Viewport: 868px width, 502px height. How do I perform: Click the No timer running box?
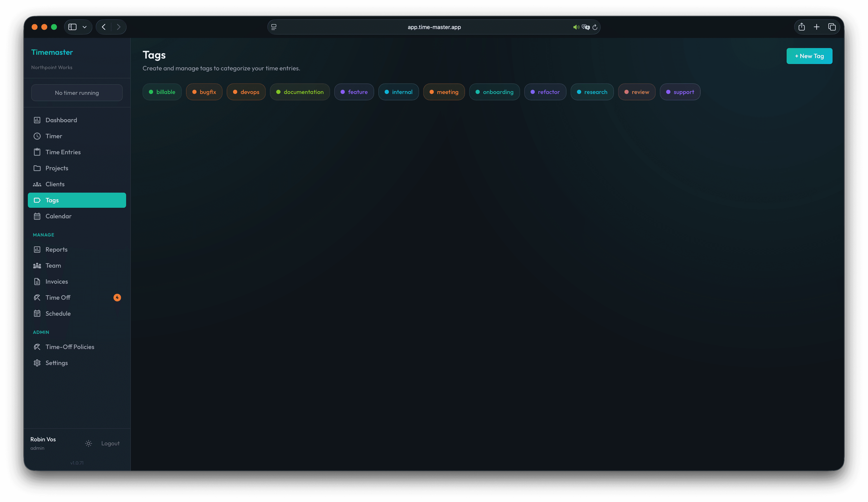coord(77,93)
